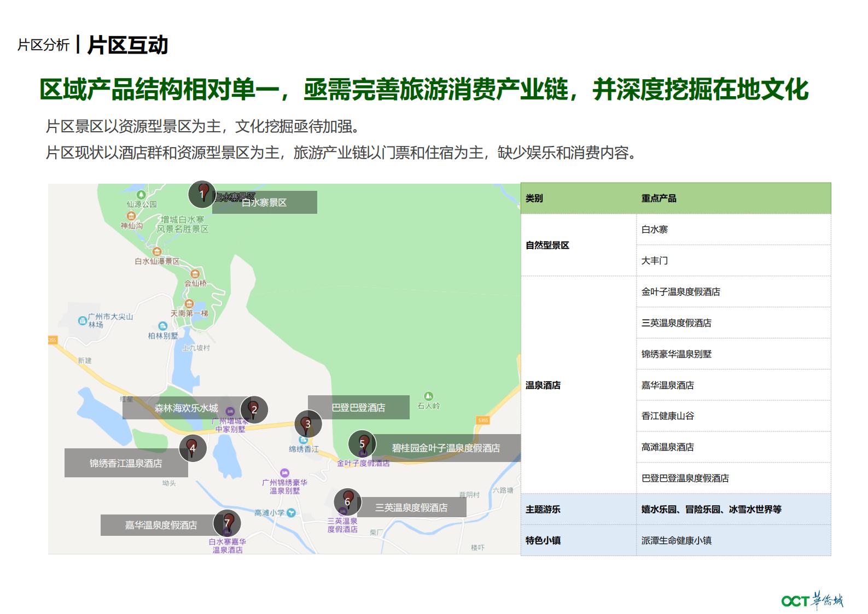Click the green headline about 区域产品结构相对单一
This screenshot has width=868, height=614.
coord(424,90)
